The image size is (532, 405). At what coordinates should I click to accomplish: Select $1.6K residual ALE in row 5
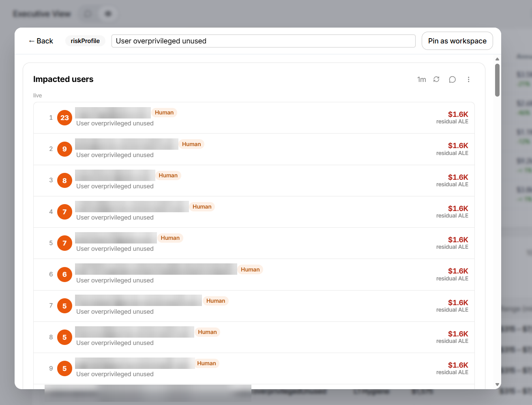coord(452,243)
